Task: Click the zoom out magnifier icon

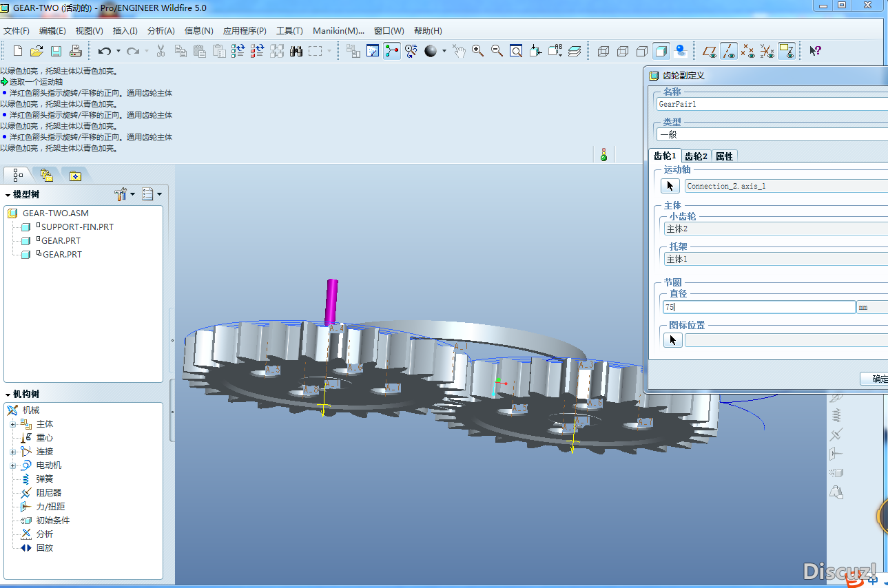Action: click(x=497, y=51)
